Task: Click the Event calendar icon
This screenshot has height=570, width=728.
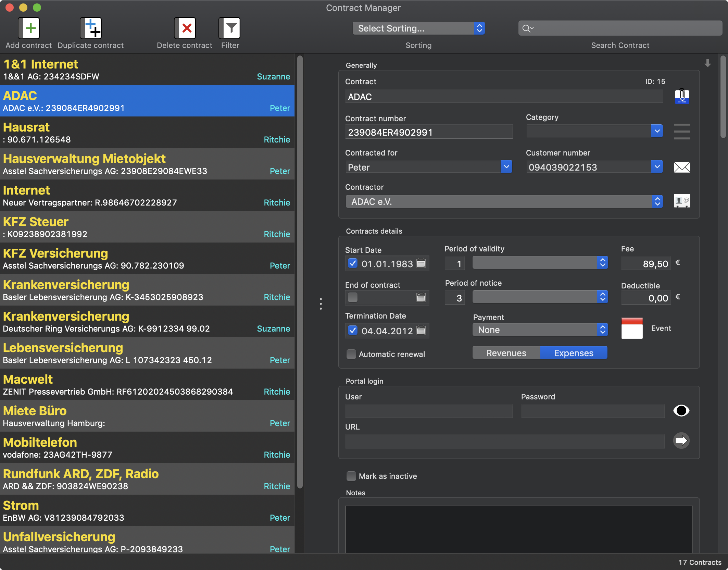Action: (x=632, y=328)
